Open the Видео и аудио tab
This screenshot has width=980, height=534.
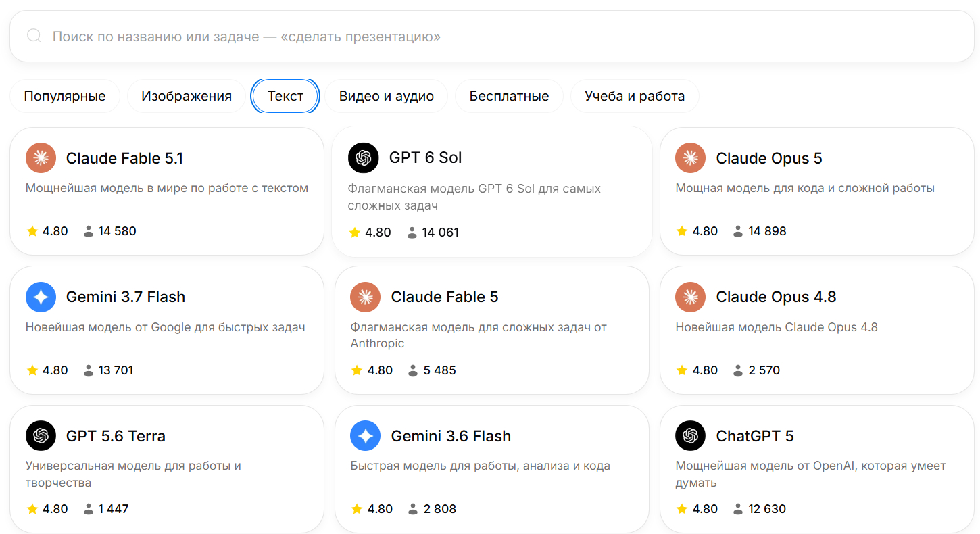click(x=387, y=96)
